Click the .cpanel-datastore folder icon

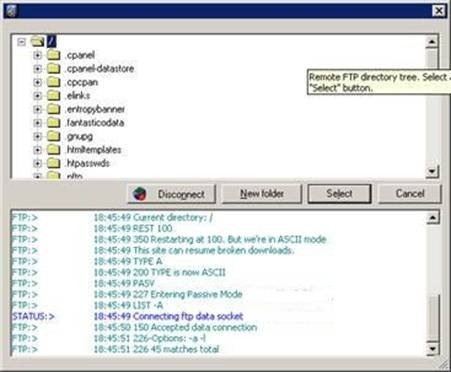53,69
